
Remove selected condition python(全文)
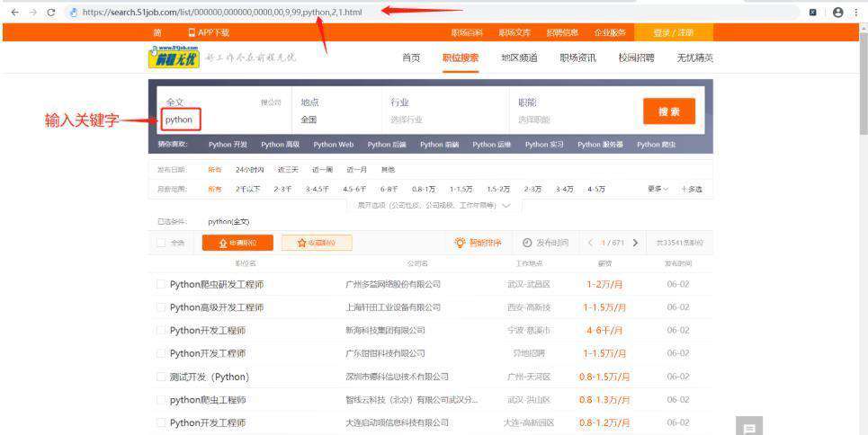coord(229,221)
